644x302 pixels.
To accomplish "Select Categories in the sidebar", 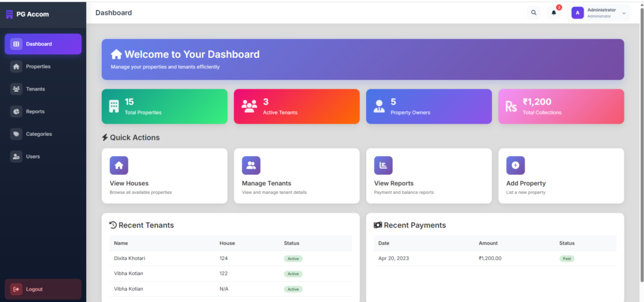I will [x=38, y=134].
